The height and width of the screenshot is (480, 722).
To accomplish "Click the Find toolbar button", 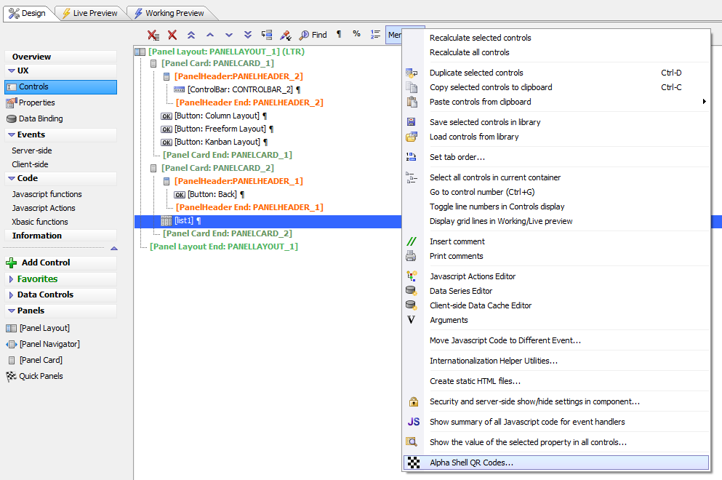I will (x=313, y=35).
